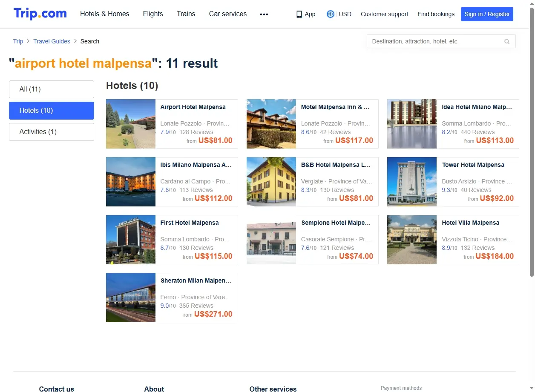The image size is (535, 392).
Task: Click Hotel Villa Malpensa title
Action: point(470,223)
